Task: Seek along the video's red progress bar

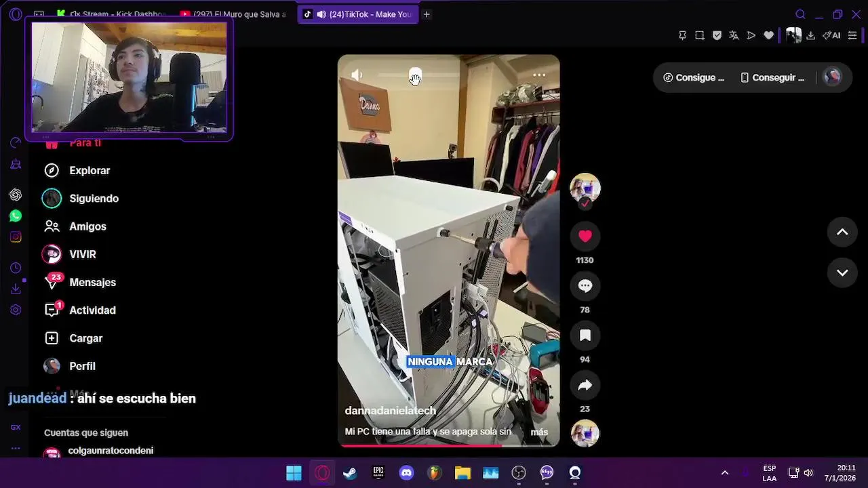Action: click(x=448, y=445)
